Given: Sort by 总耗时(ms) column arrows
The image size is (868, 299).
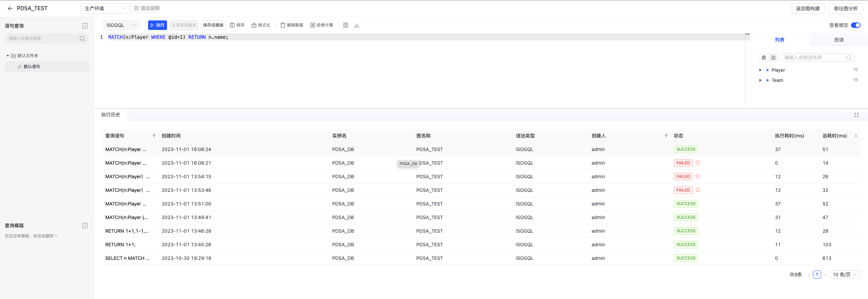Looking at the screenshot, I should pyautogui.click(x=856, y=136).
